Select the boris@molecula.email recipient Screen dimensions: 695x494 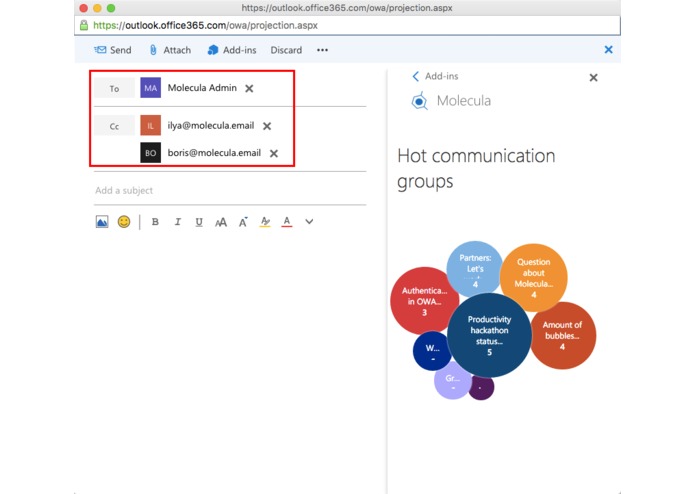214,153
